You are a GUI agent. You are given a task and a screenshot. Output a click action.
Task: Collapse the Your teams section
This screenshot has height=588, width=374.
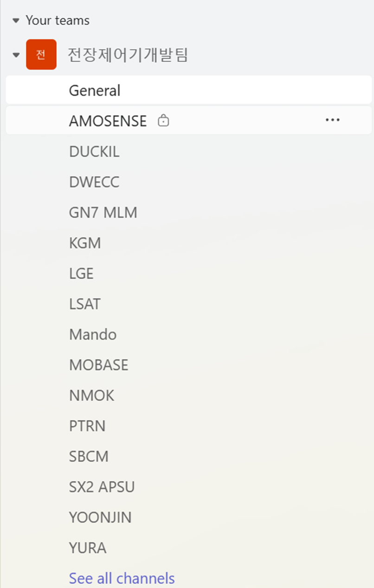[17, 20]
